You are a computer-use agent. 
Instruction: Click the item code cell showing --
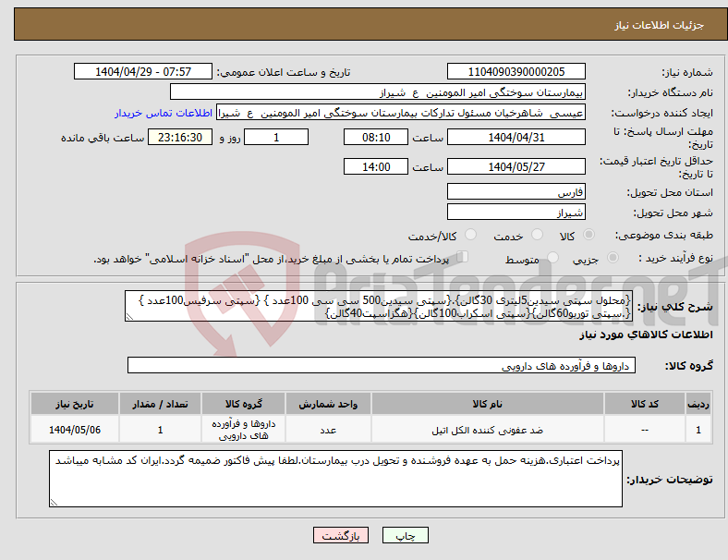645,430
